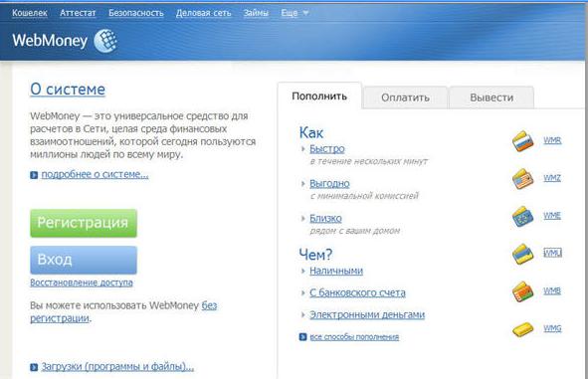Click the WebMoney globe logo icon
Image resolution: width=588 pixels, height=379 pixels.
click(105, 41)
